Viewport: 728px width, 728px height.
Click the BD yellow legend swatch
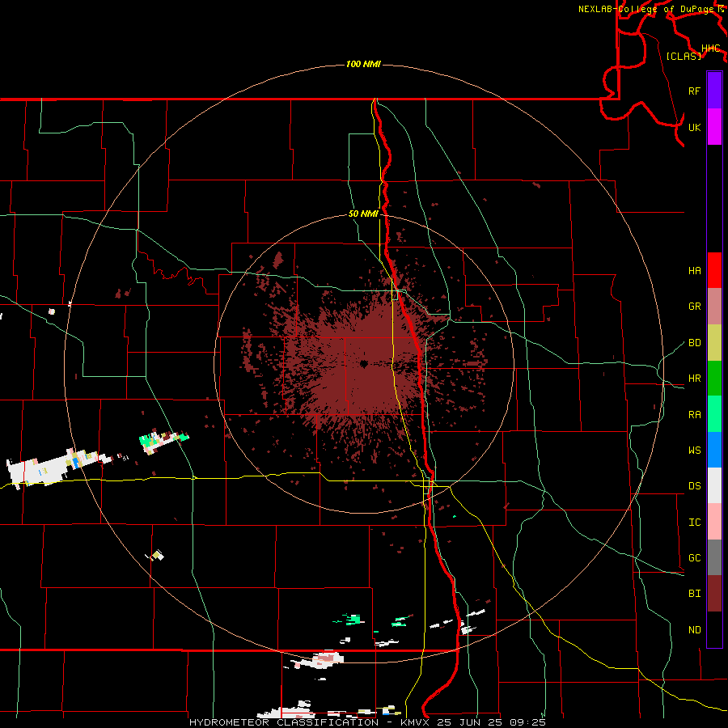click(714, 342)
